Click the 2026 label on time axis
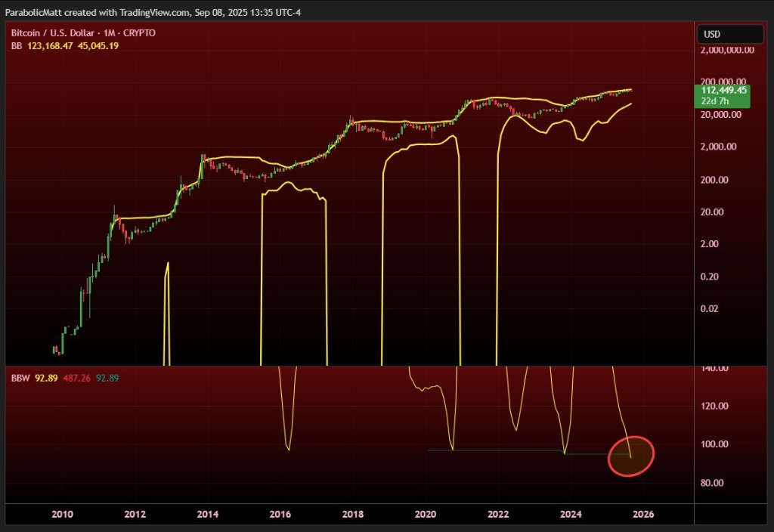The width and height of the screenshot is (774, 532). (642, 515)
